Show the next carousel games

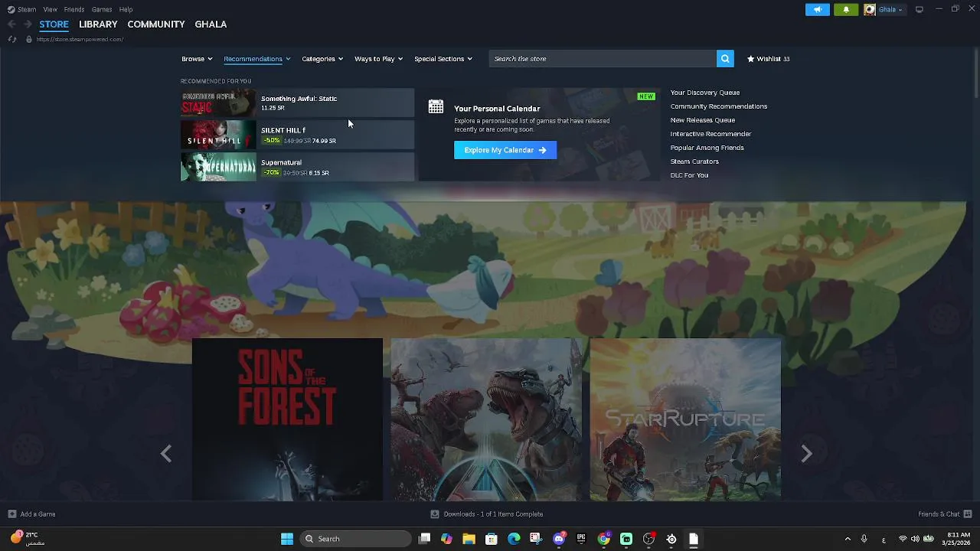(806, 454)
